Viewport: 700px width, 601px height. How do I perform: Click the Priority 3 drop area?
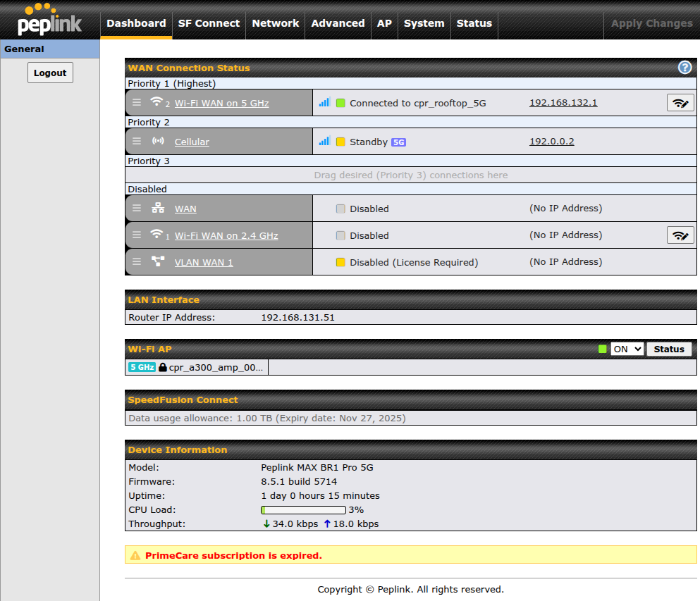tap(411, 175)
